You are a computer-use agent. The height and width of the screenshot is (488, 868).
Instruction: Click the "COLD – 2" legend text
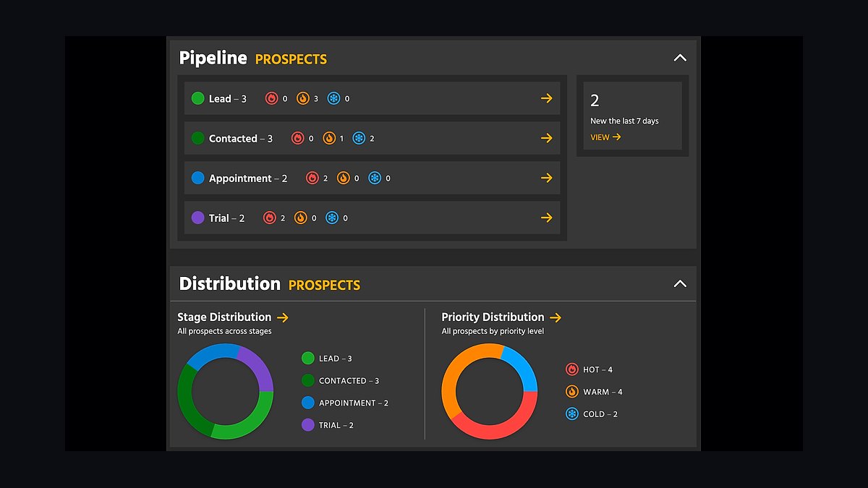click(600, 414)
